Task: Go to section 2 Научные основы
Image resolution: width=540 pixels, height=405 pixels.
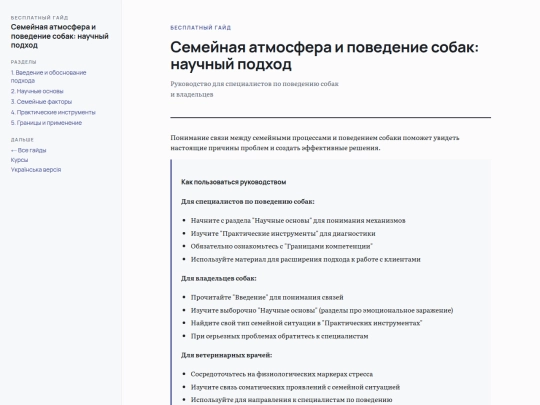Action: (x=37, y=91)
